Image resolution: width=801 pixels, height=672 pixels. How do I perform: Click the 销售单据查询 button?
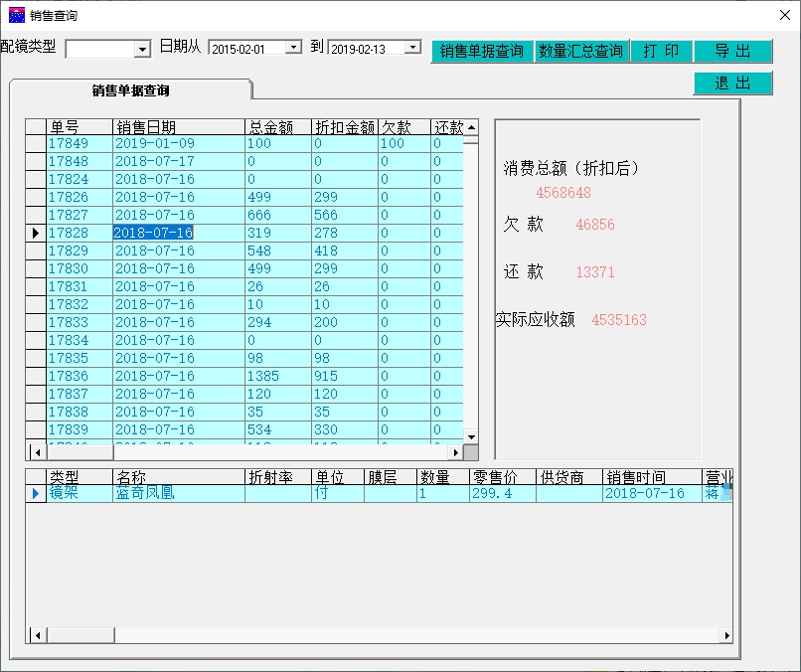[x=482, y=52]
